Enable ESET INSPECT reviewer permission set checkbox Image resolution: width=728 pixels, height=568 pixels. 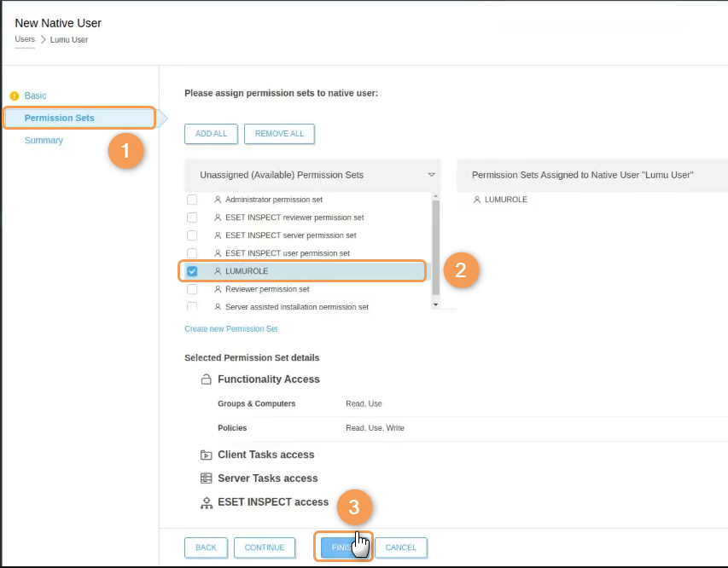(192, 217)
